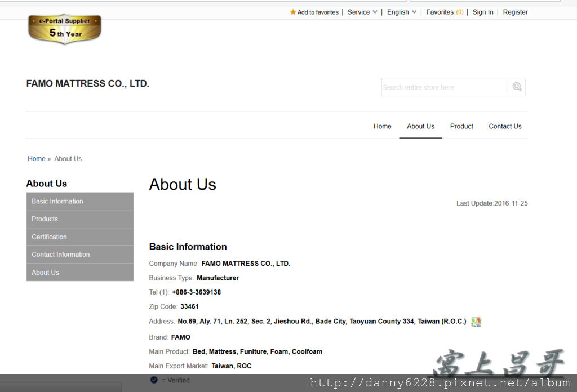Click the telephone number +886-3-3639138
The width and height of the screenshot is (577, 392).
[x=197, y=292]
